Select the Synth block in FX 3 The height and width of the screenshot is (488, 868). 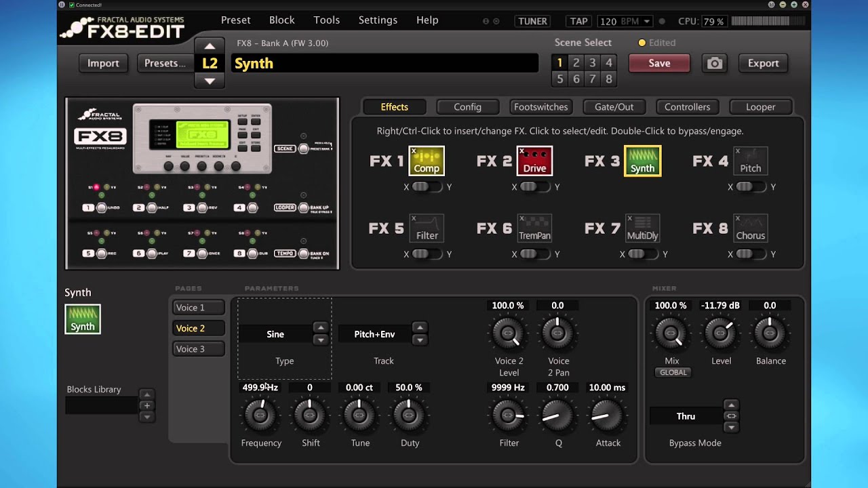point(642,161)
